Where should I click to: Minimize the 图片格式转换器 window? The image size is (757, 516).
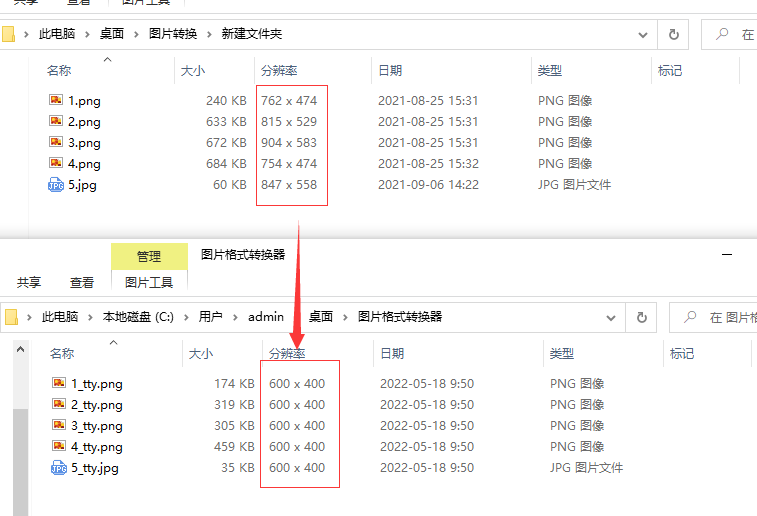[727, 254]
